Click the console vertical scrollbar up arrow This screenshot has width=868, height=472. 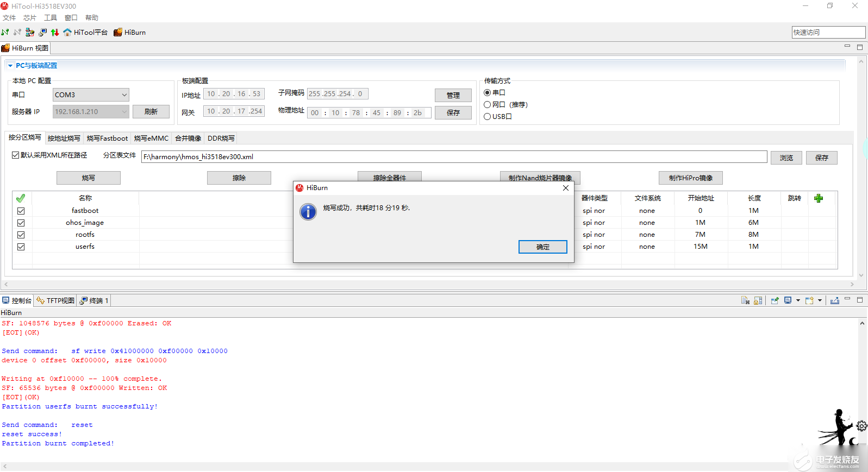[x=862, y=323]
